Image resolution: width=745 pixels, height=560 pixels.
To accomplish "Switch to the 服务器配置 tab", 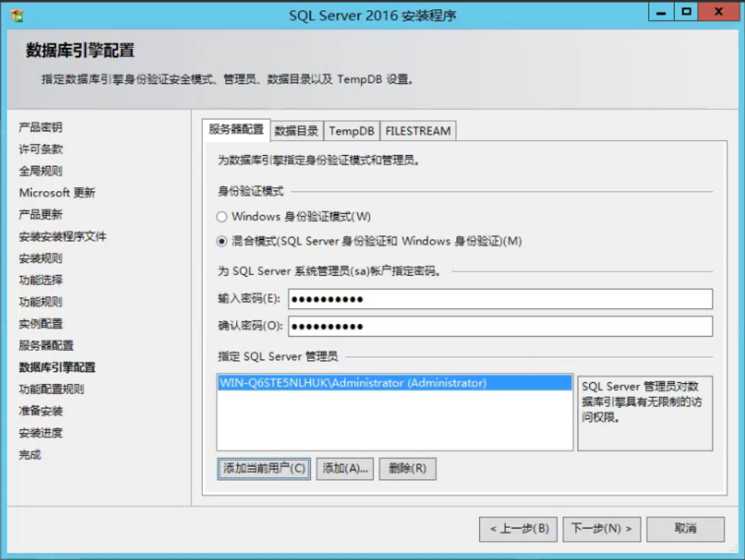I will coord(236,130).
